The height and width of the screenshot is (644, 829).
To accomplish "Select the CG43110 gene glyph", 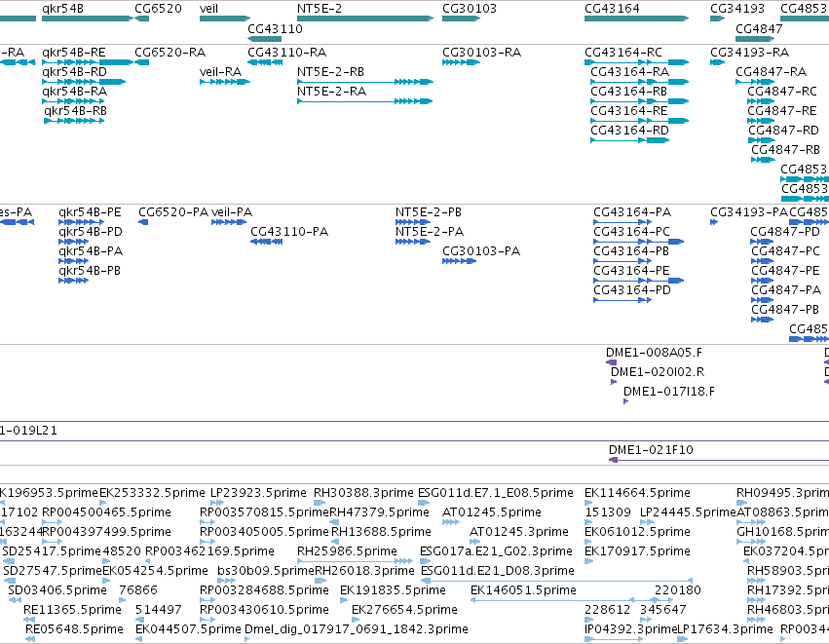I will point(264,39).
